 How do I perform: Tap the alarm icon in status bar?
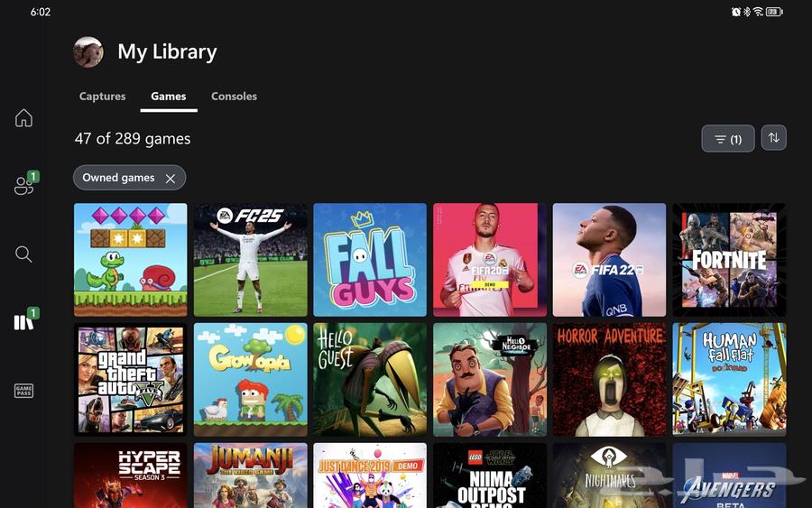point(736,12)
